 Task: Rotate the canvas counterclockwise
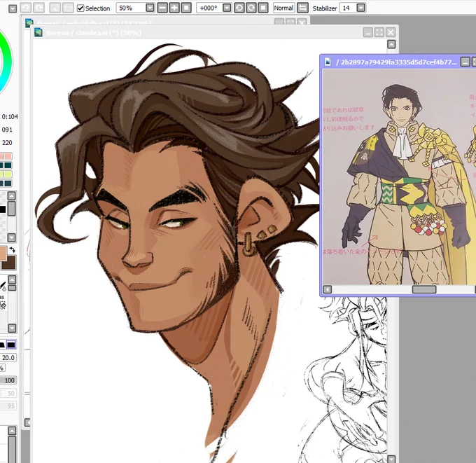coord(239,8)
